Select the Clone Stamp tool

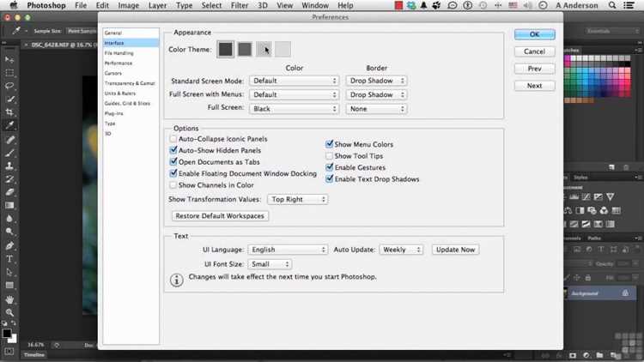pos(9,166)
